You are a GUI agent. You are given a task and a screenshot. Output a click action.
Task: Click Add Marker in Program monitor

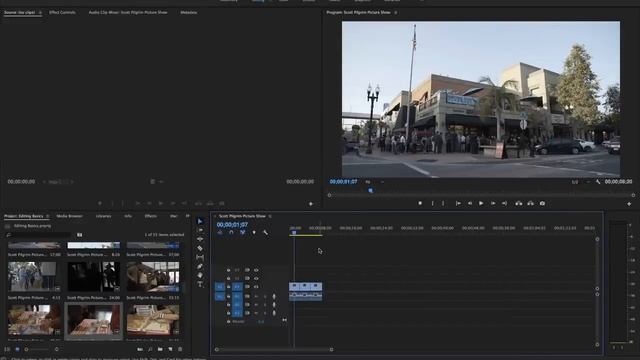click(x=420, y=203)
